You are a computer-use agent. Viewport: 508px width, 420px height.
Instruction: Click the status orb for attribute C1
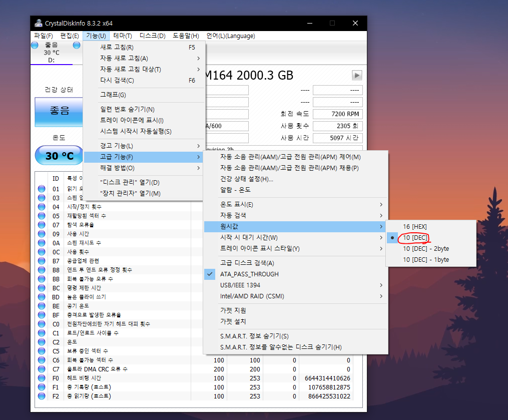point(42,333)
